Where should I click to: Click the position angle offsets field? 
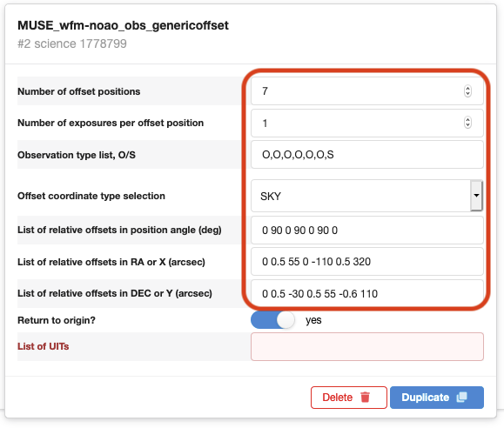pos(367,230)
